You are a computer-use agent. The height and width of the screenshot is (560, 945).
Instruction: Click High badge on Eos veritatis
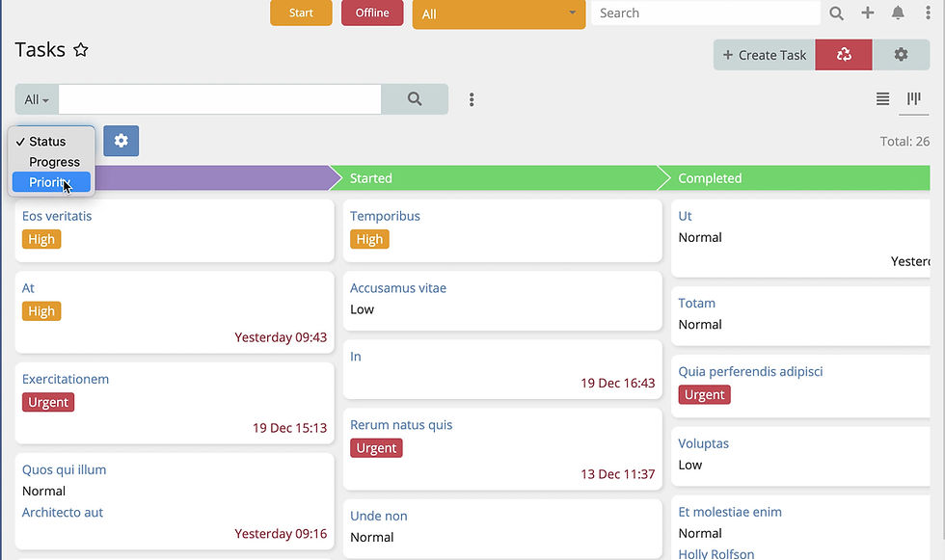(x=41, y=240)
